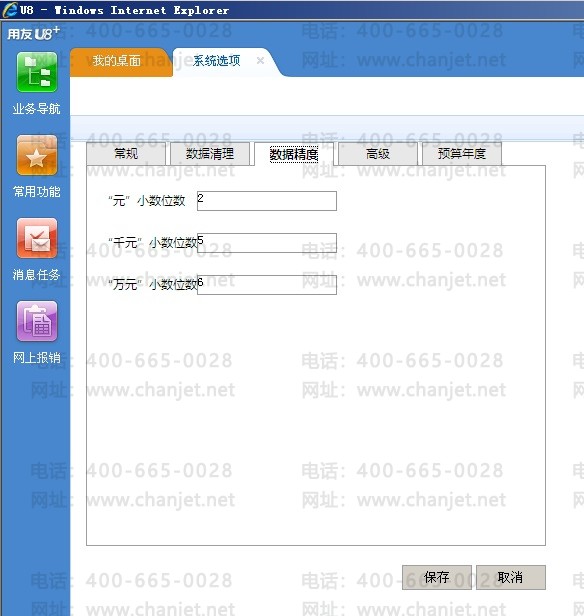This screenshot has height=616, width=584.
Task: Switch to the 我的桌面 tab
Action: (117, 61)
